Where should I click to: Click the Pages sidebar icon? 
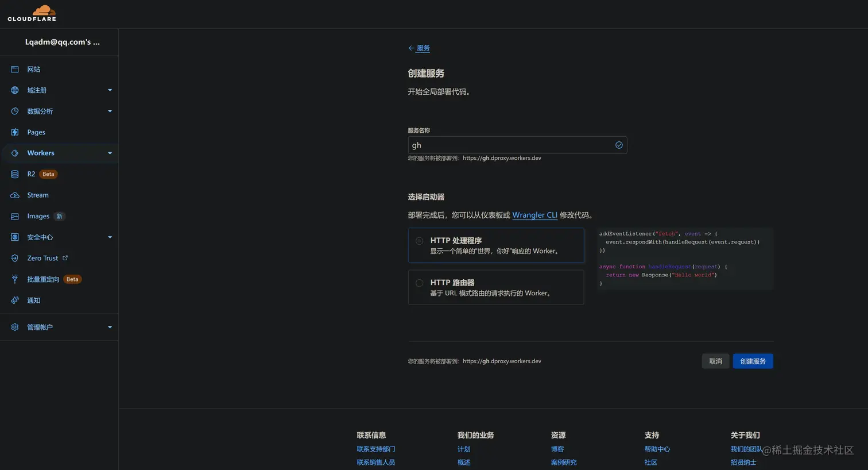tap(15, 132)
